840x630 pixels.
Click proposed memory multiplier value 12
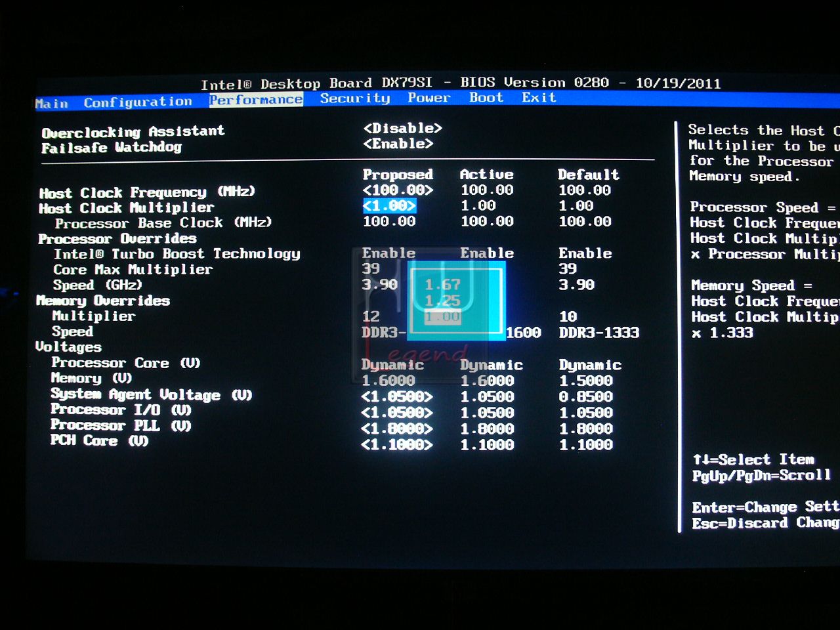(x=371, y=316)
